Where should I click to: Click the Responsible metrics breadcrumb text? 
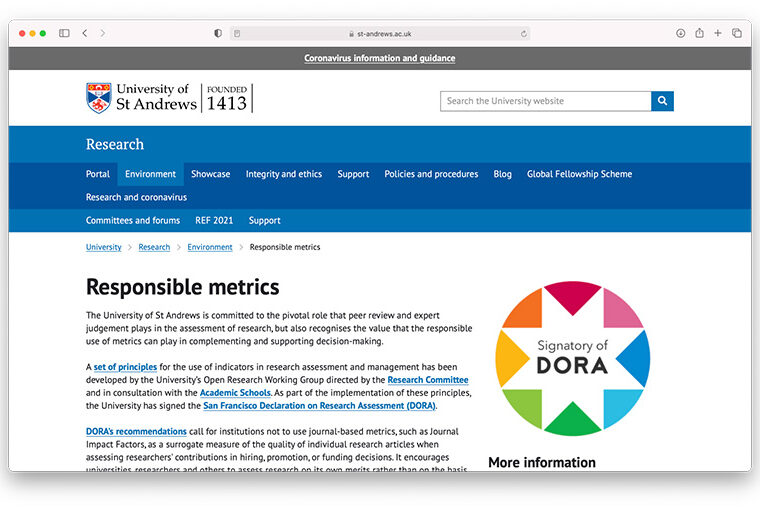(285, 247)
